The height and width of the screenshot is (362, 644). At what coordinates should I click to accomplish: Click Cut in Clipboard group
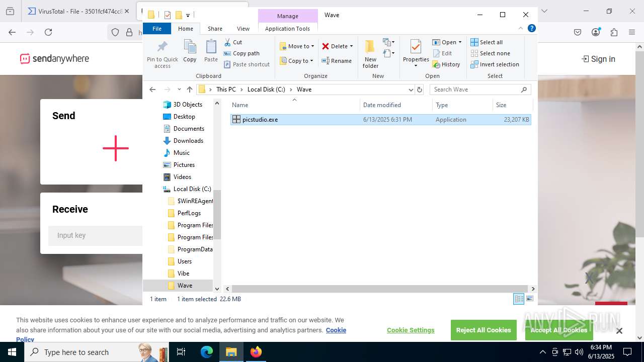(x=233, y=42)
